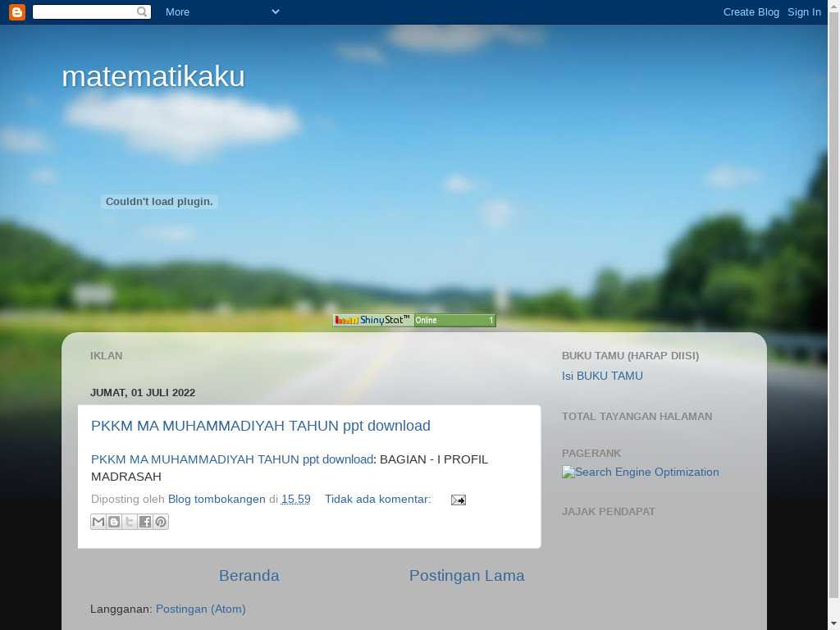
Task: Click the PAGERANK heading
Action: 591,453
